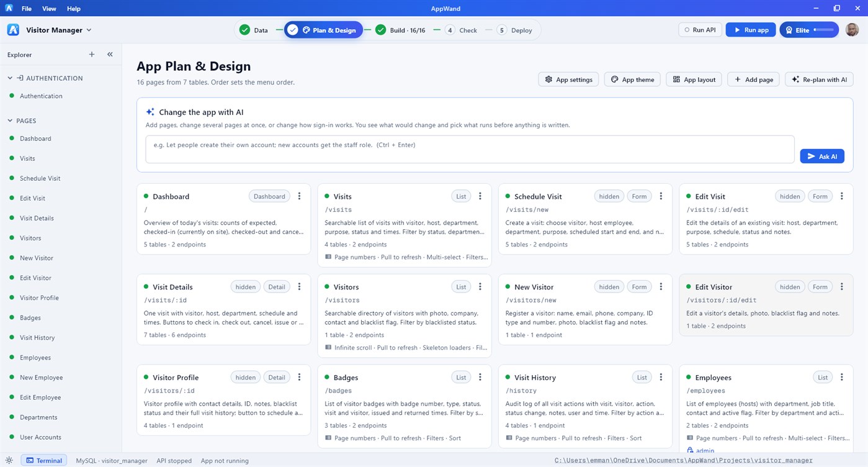868x467 pixels.
Task: Click the Run app button
Action: [751, 30]
